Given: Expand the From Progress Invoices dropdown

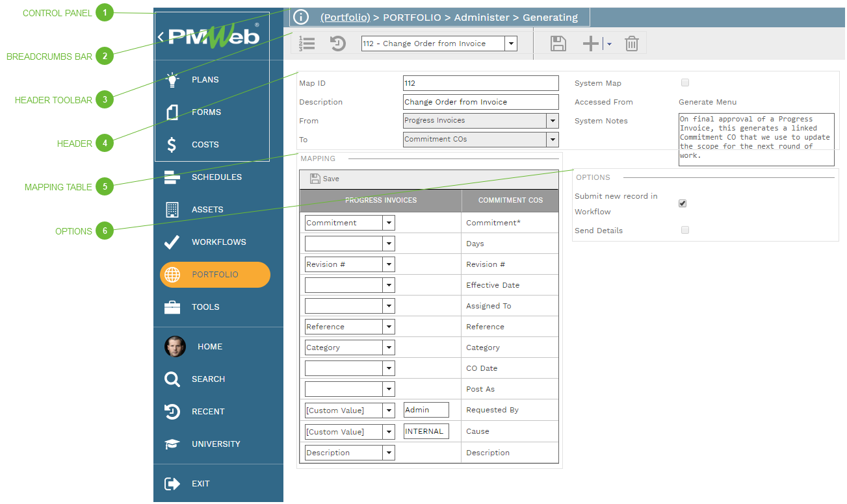Looking at the screenshot, I should (552, 121).
